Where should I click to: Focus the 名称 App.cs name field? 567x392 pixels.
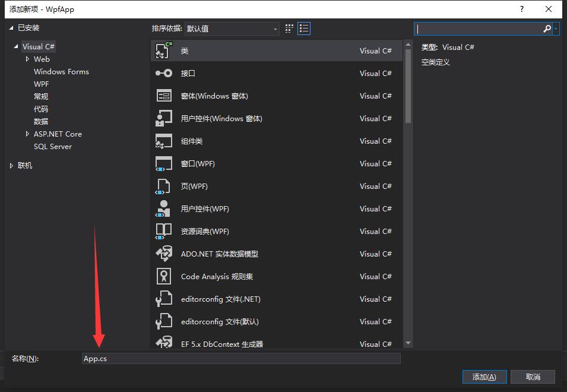pyautogui.click(x=241, y=358)
